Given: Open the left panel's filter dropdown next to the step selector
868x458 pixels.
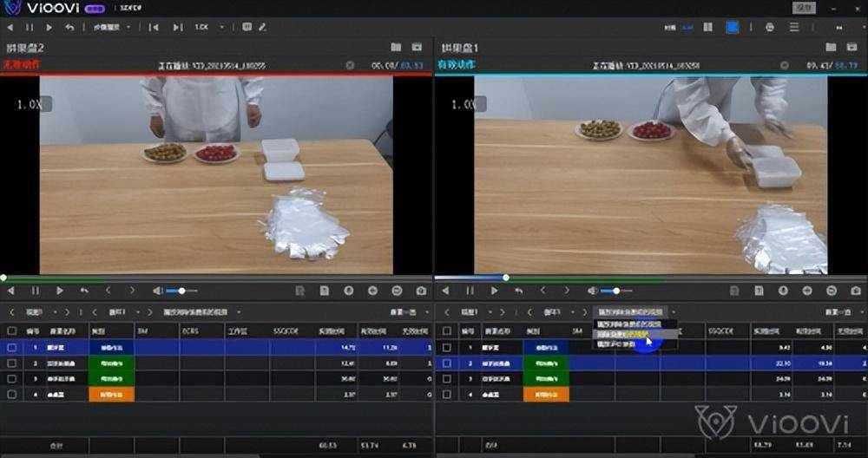Looking at the screenshot, I should tap(201, 312).
